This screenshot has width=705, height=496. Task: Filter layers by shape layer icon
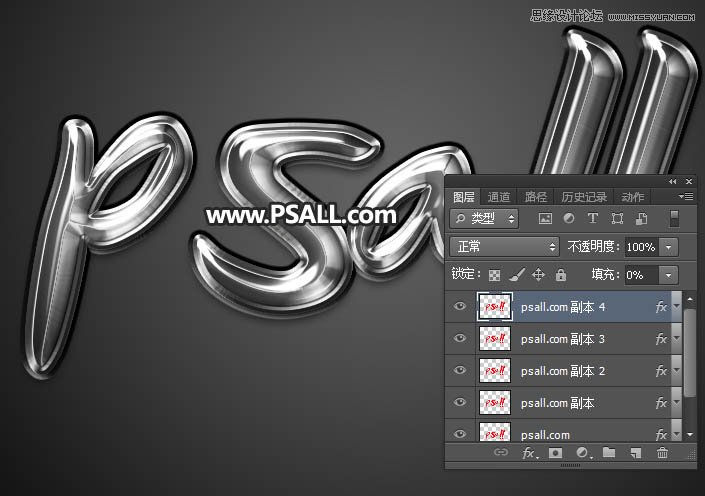click(x=617, y=219)
